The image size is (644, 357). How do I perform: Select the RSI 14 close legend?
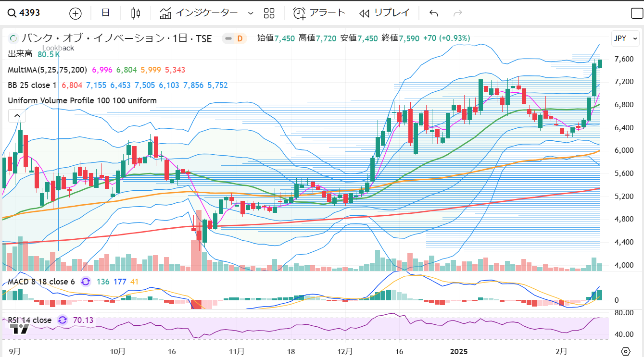pos(30,320)
